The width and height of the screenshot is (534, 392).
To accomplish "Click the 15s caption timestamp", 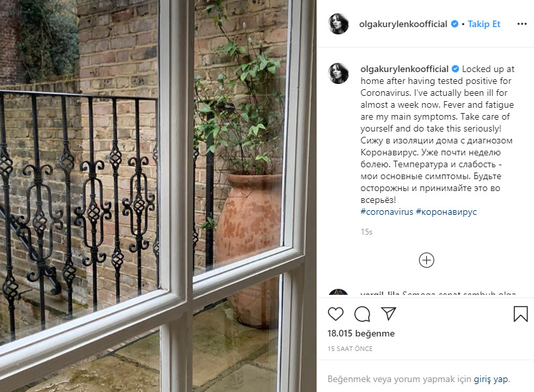I will click(366, 232).
